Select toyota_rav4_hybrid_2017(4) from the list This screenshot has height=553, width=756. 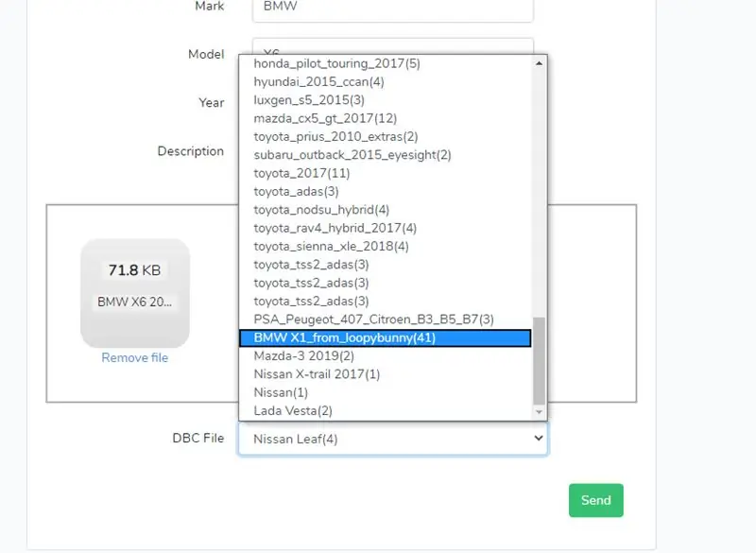tap(386, 229)
